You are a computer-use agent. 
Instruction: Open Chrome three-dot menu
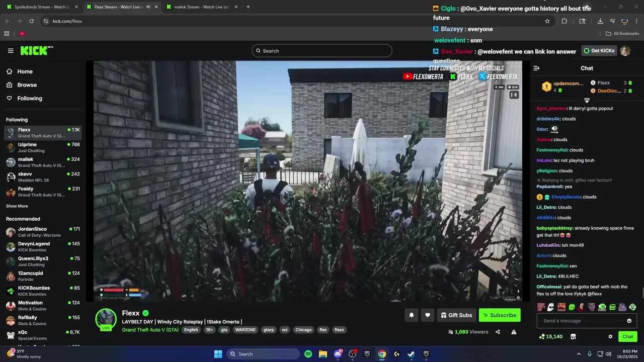coord(637,21)
